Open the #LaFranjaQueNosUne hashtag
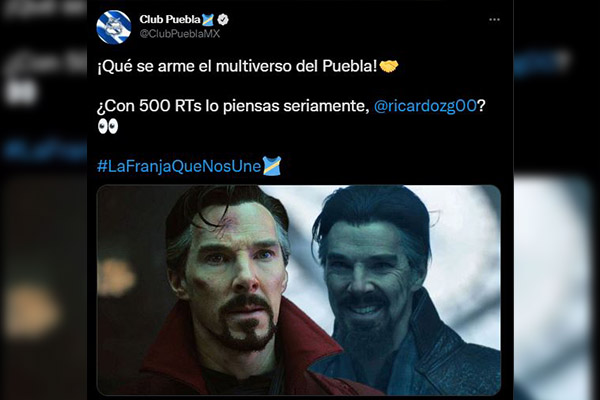 tap(179, 167)
